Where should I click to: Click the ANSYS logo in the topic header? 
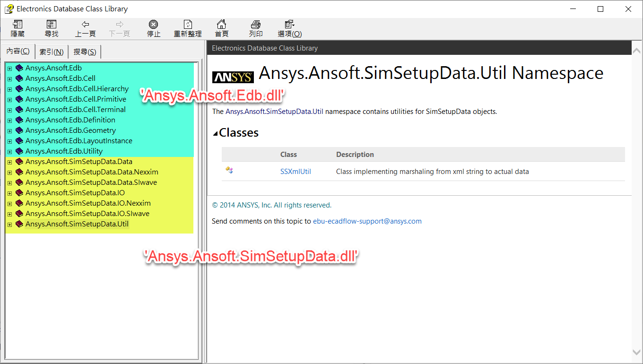point(233,77)
